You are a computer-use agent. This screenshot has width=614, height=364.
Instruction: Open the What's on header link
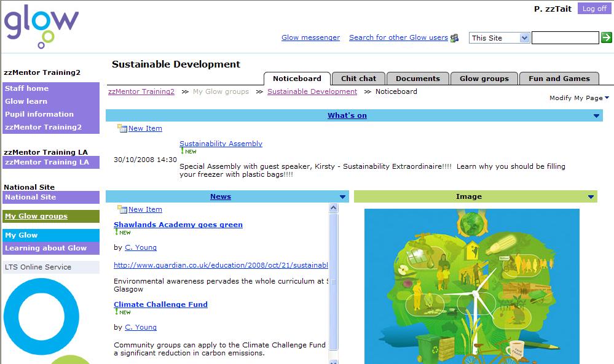[x=347, y=116]
